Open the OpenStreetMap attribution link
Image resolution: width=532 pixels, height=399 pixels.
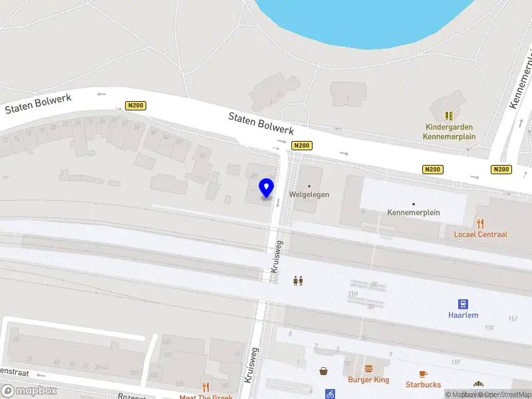tap(505, 394)
